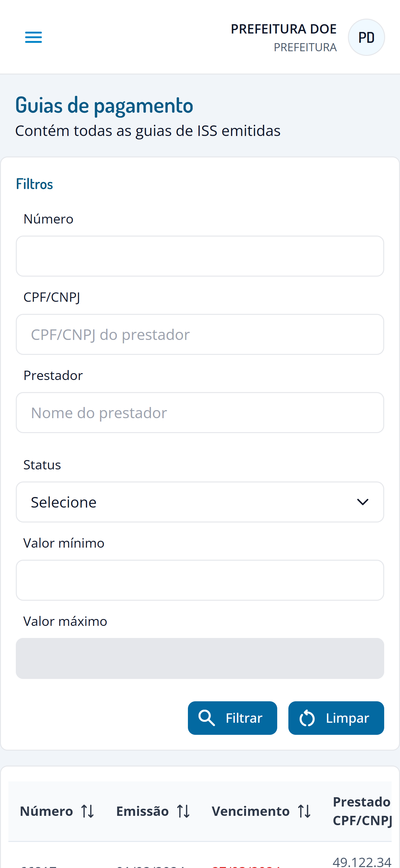Click the Vencimento column header label
The width and height of the screenshot is (400, 868).
251,811
